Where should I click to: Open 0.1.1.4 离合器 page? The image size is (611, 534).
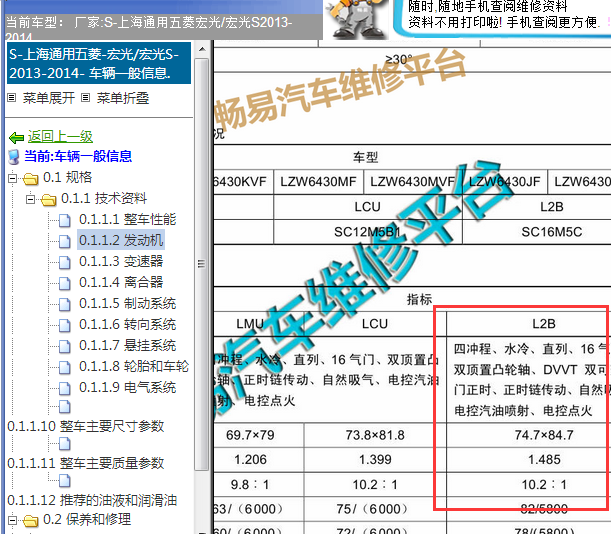tap(121, 282)
